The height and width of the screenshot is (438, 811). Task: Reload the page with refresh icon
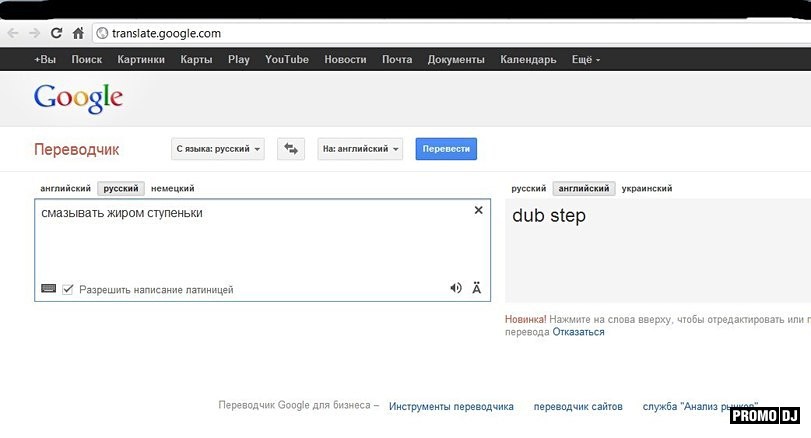56,33
